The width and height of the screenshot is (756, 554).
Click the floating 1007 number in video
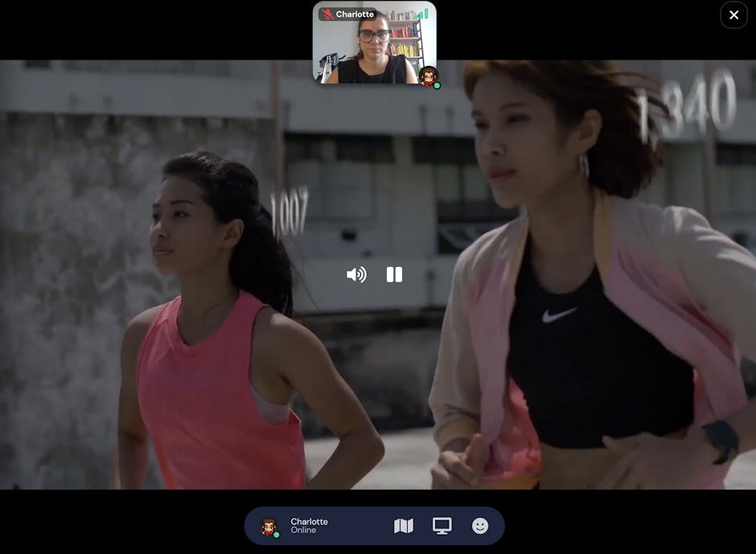289,212
